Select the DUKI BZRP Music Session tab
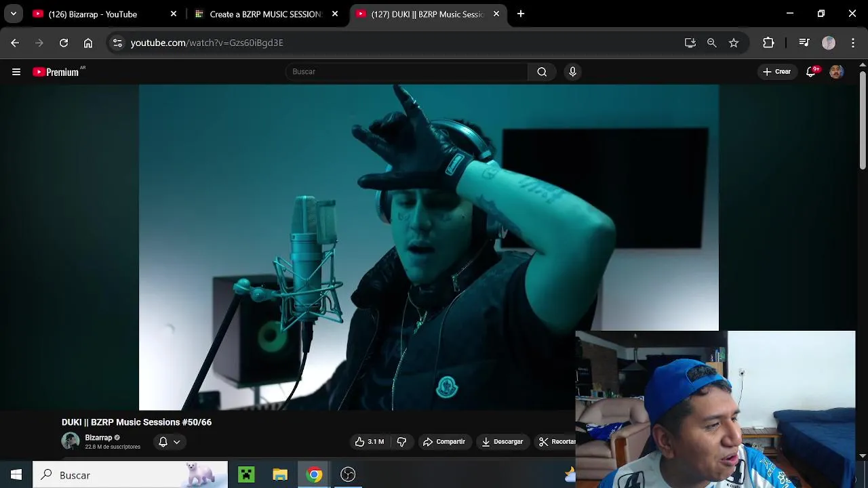The image size is (868, 488). point(427,14)
